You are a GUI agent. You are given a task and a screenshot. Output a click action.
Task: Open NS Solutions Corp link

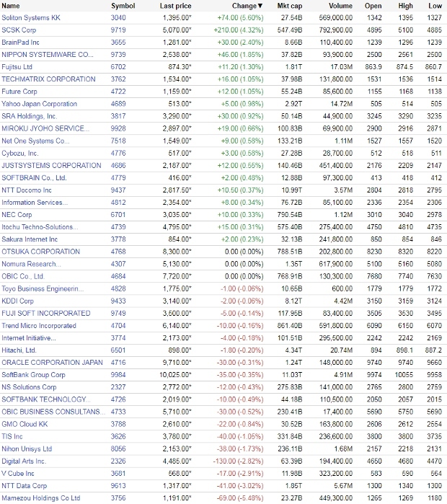(29, 387)
